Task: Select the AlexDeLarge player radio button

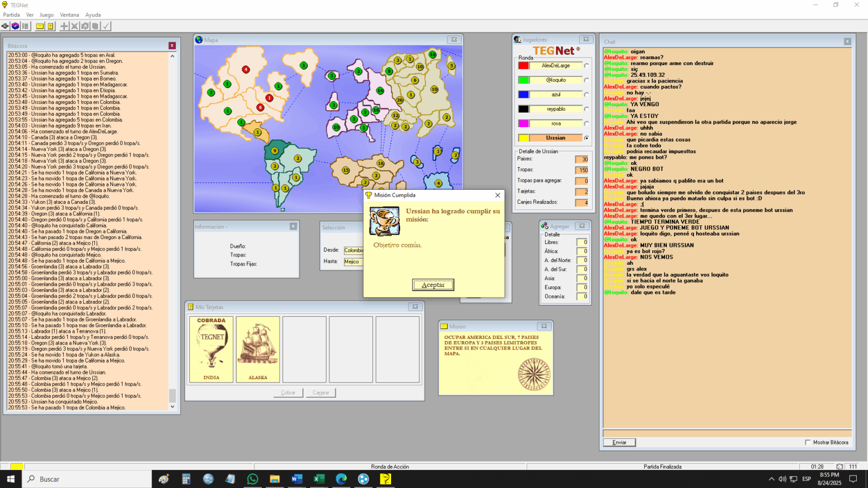Action: 586,66
